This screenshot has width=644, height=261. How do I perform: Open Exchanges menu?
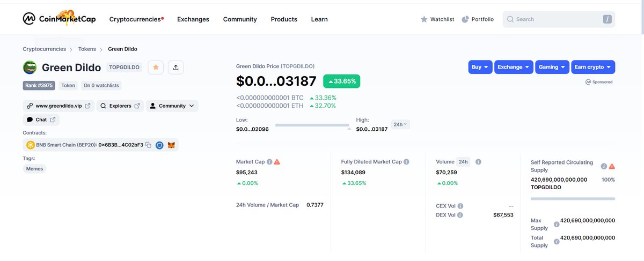193,19
